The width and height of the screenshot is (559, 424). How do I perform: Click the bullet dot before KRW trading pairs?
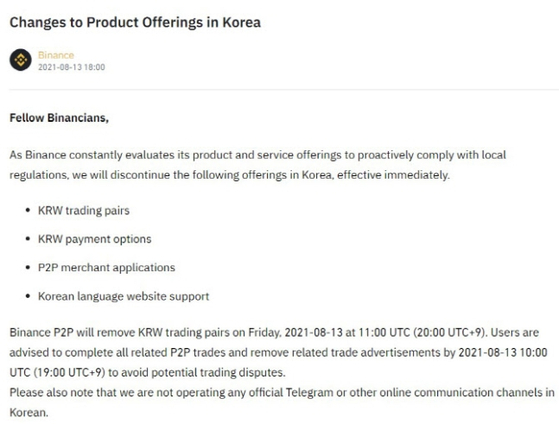pyautogui.click(x=28, y=210)
